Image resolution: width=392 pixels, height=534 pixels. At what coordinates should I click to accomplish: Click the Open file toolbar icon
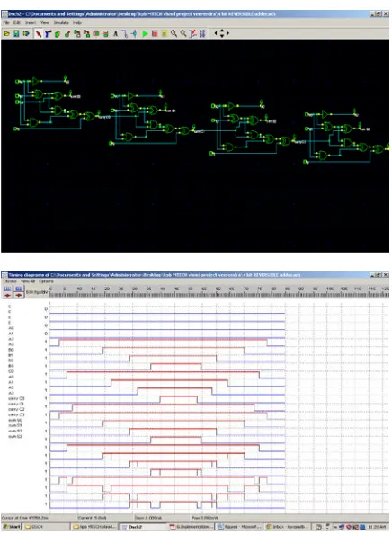tap(7, 33)
